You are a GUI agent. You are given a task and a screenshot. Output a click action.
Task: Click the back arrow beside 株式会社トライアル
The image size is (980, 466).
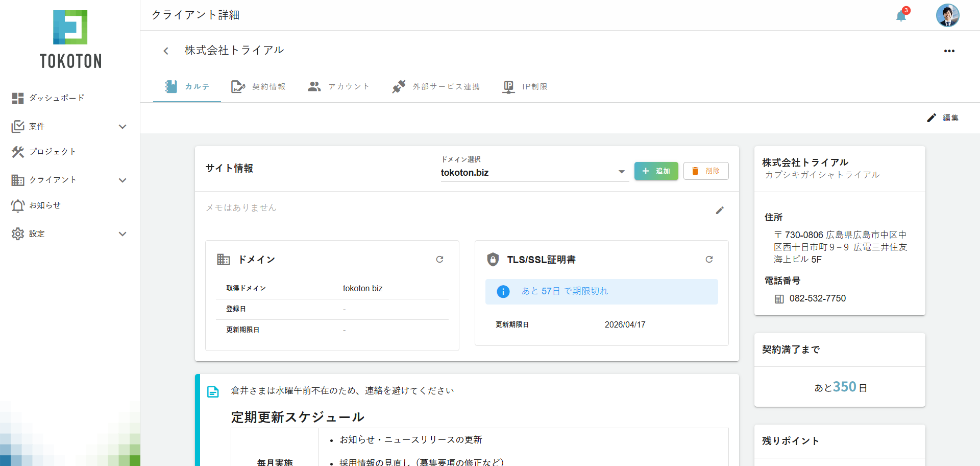(x=166, y=51)
